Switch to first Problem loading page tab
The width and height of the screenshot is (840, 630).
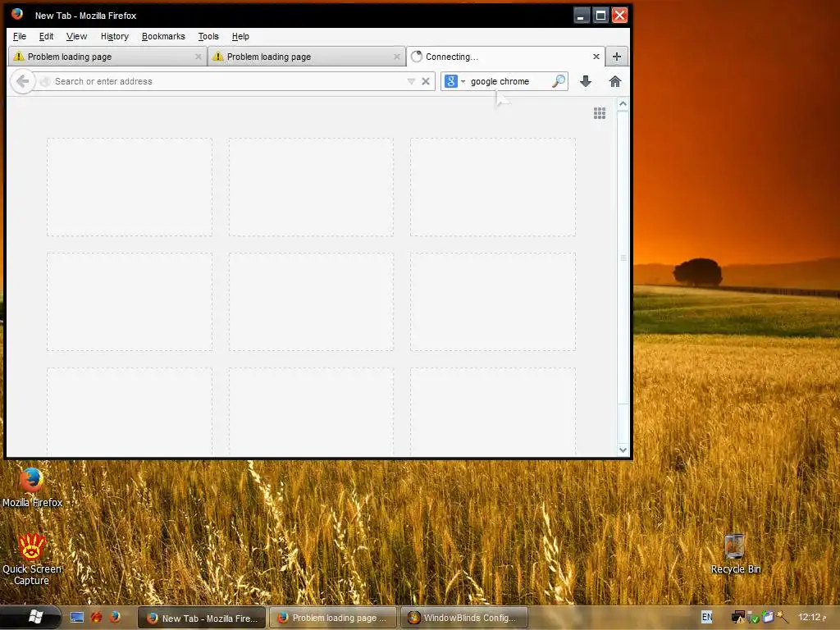(x=107, y=57)
